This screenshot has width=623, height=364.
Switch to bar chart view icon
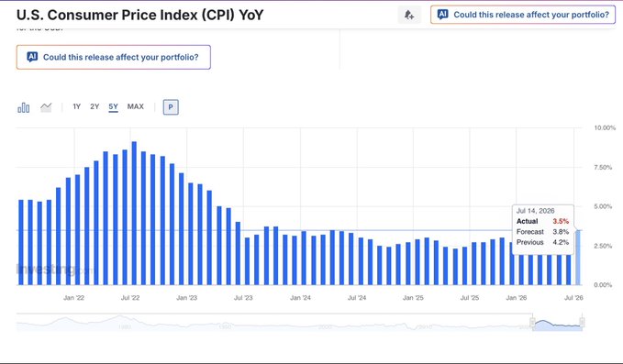tap(24, 107)
